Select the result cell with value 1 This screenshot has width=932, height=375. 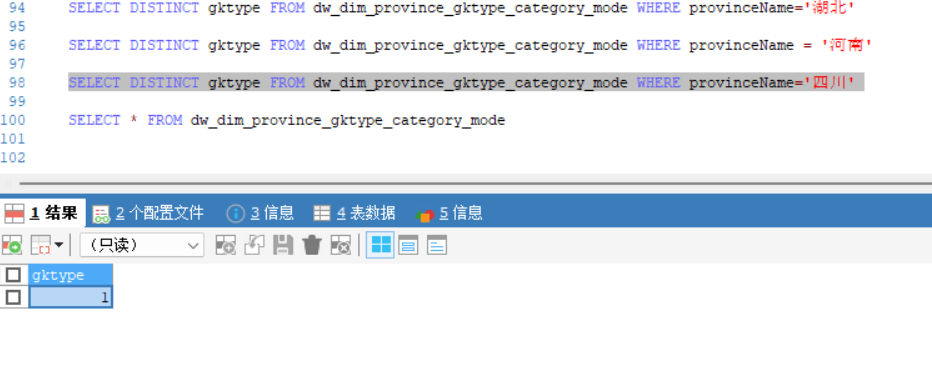70,297
